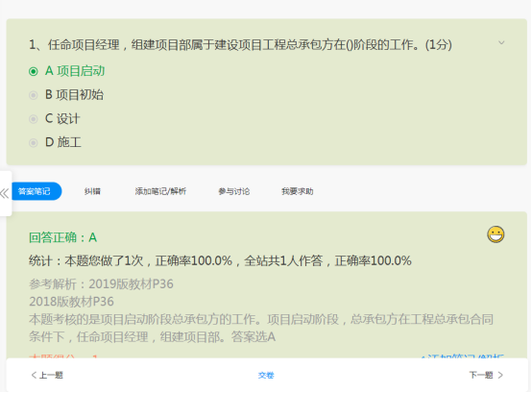Click the partially visible 添加笔记/解析 link
The height and width of the screenshot is (393, 532).
click(462, 357)
